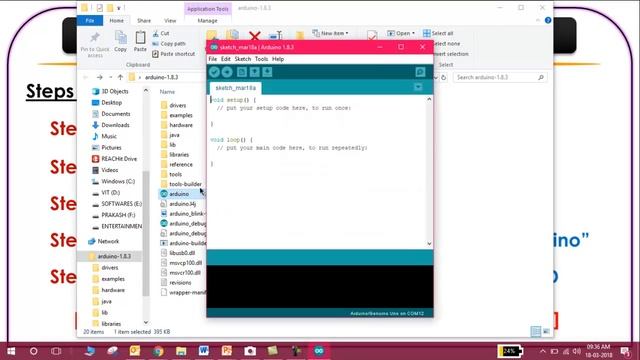
Task: Select Music in navigation pane
Action: pyautogui.click(x=104, y=136)
